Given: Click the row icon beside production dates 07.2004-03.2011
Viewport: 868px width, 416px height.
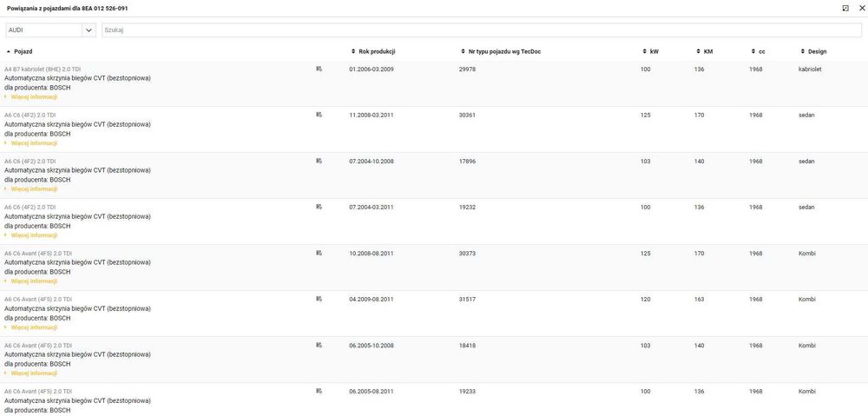Looking at the screenshot, I should (319, 207).
